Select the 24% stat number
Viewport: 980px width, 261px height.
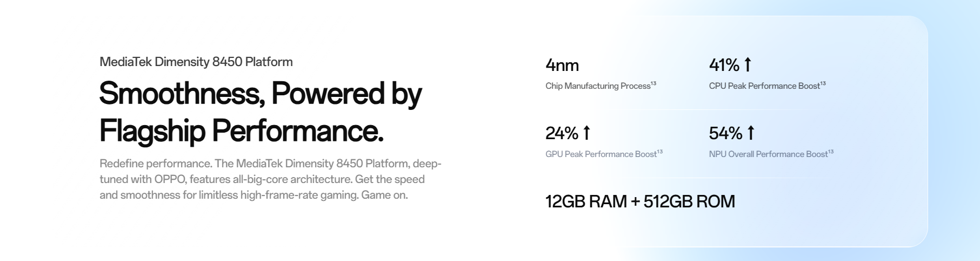click(562, 133)
